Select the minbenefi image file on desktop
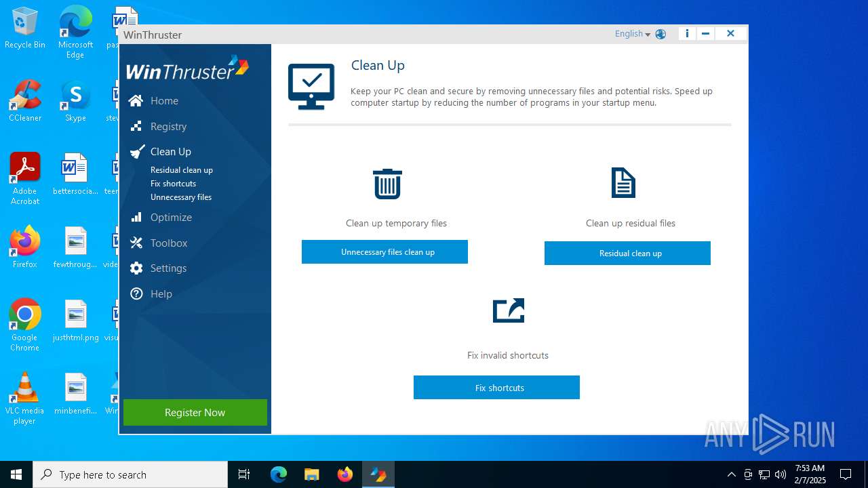Viewport: 868px width, 488px height. coord(75,394)
